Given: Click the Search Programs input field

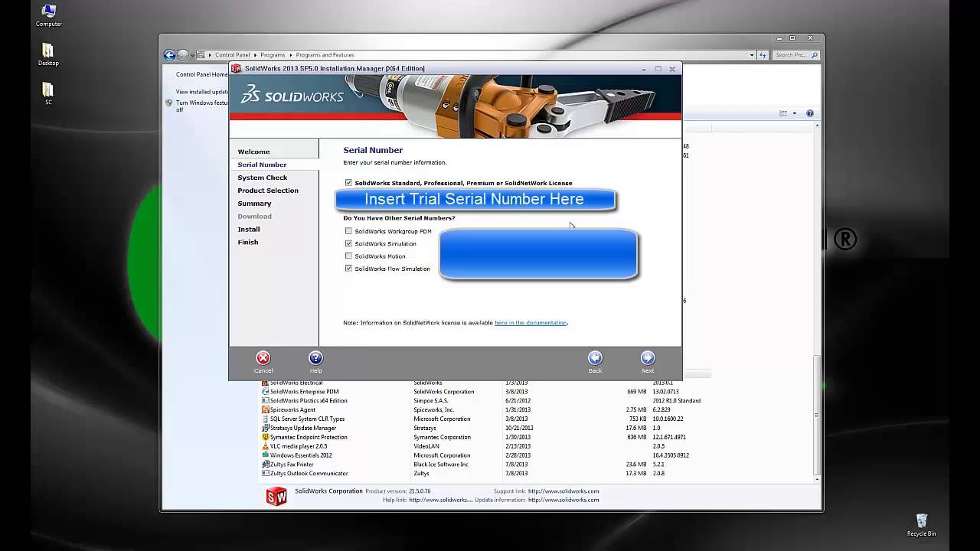Looking at the screenshot, I should (796, 55).
